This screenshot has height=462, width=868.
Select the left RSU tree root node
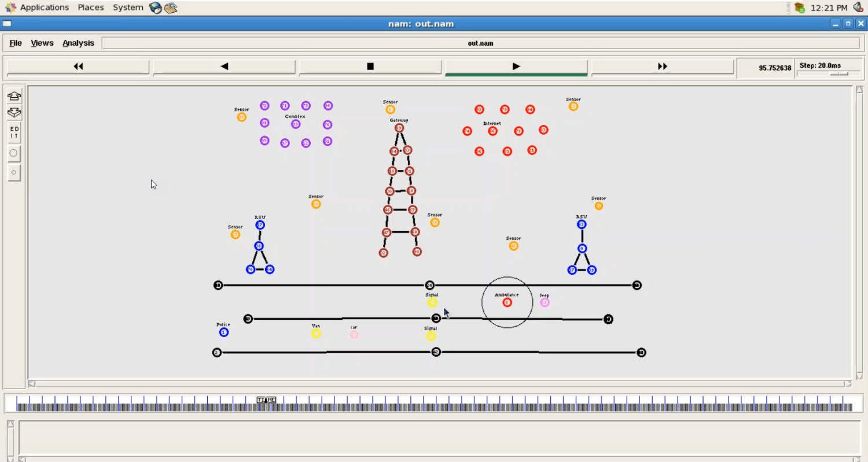coord(260,224)
